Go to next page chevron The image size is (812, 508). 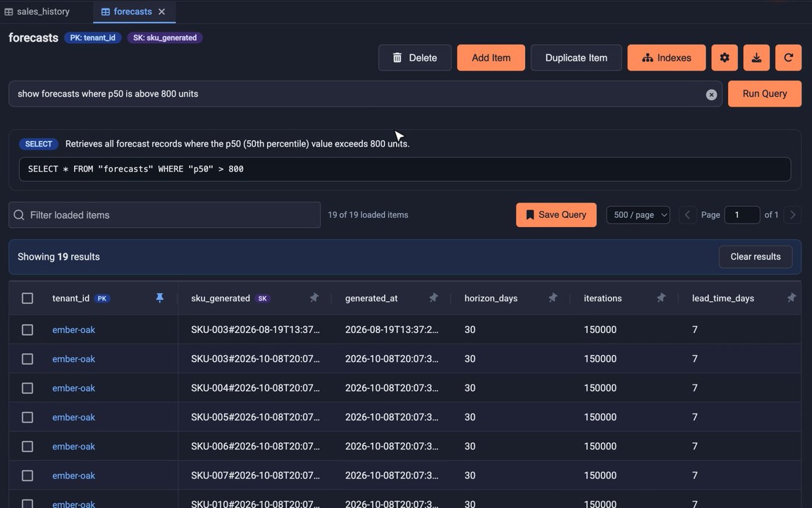792,214
